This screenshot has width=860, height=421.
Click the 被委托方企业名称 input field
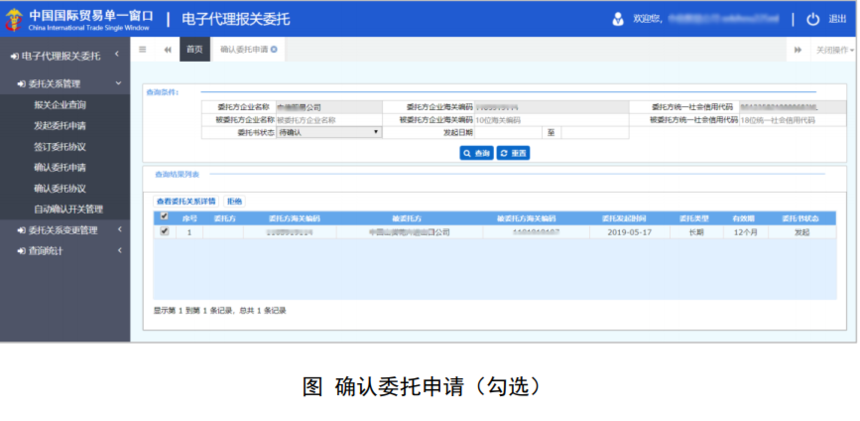pyautogui.click(x=328, y=119)
